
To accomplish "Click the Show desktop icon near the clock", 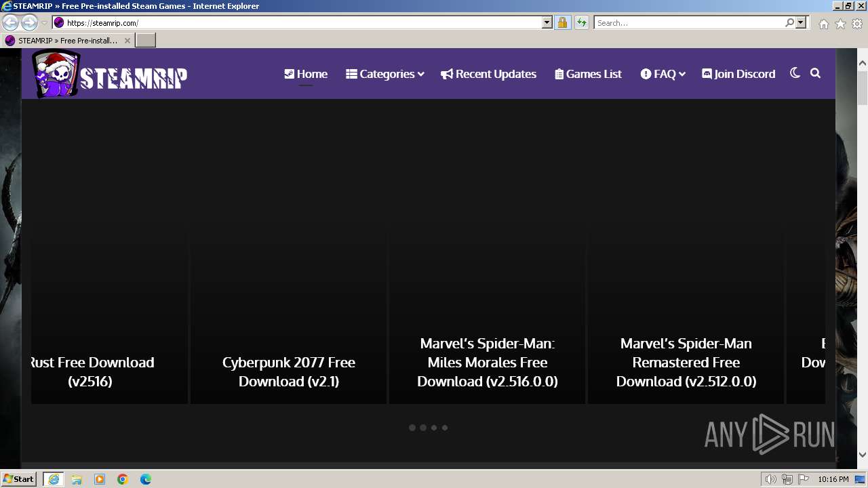I will point(861,479).
